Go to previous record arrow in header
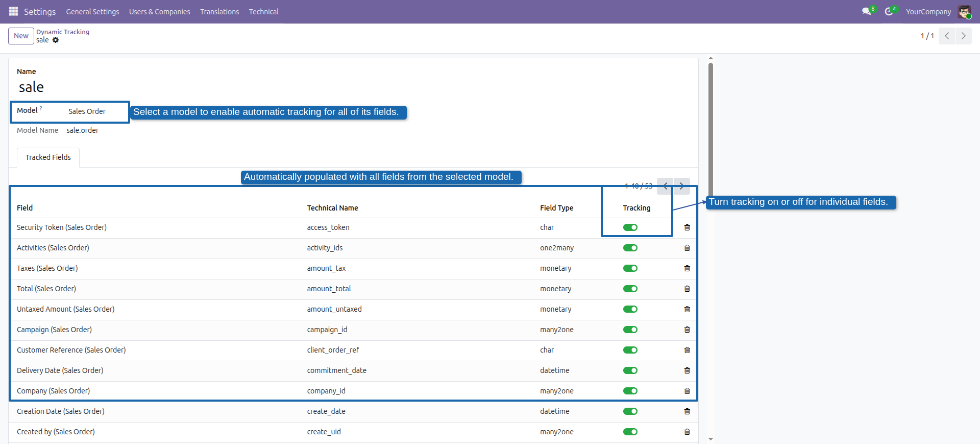 [x=947, y=36]
